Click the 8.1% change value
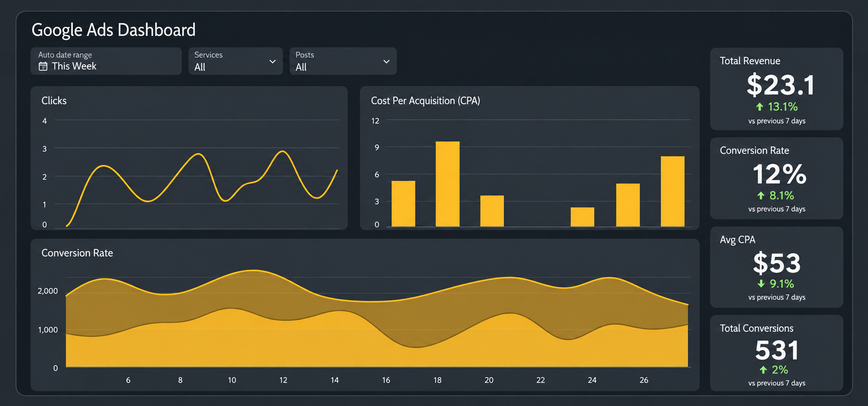The width and height of the screenshot is (868, 406). point(782,195)
